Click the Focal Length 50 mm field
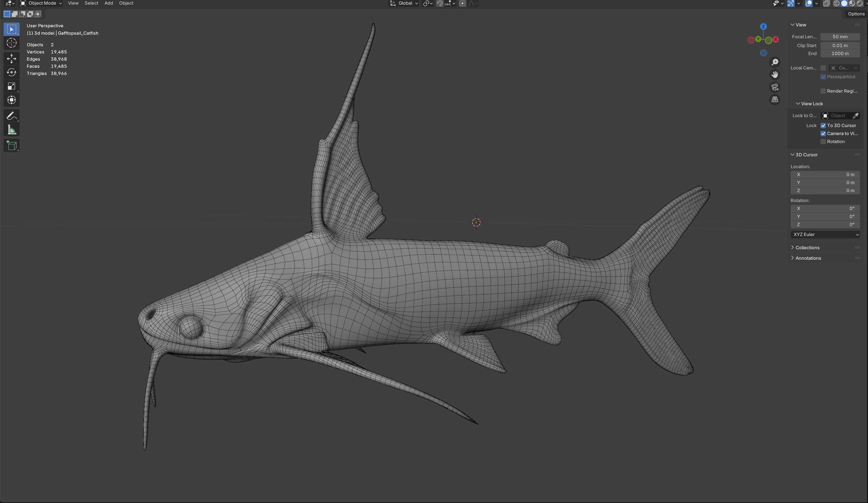868x503 pixels. pos(840,37)
